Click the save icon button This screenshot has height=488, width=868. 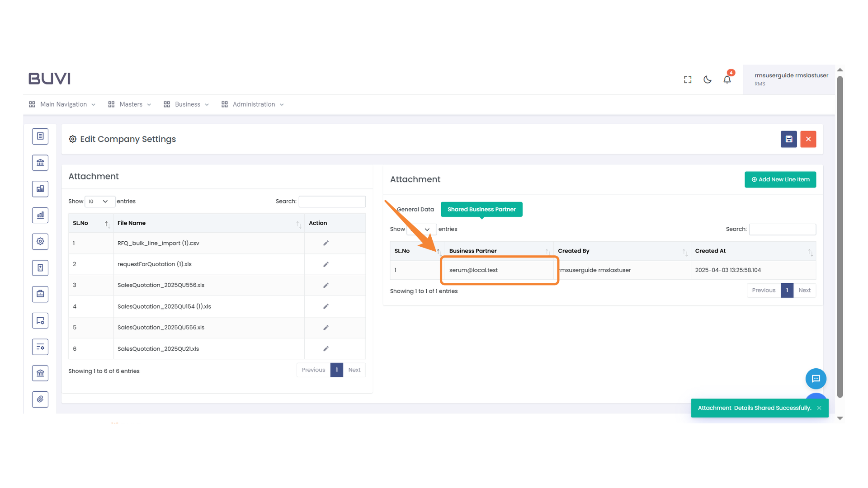[788, 139]
